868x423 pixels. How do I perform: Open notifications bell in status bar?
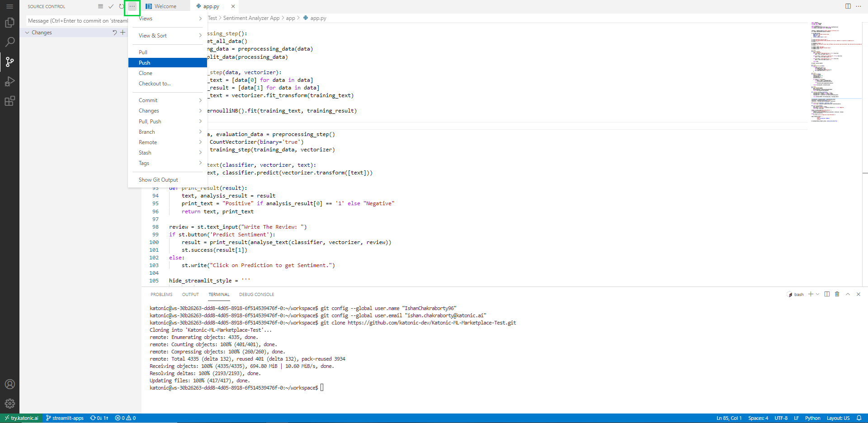(x=859, y=418)
